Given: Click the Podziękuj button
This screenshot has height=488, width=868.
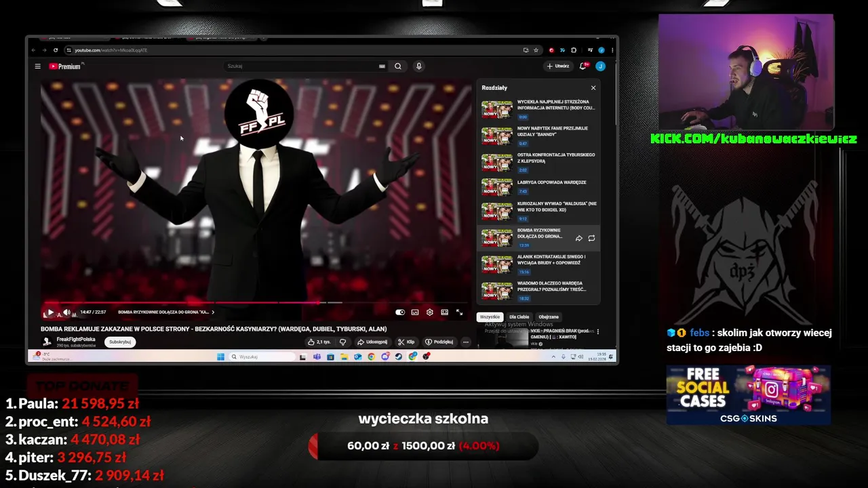Looking at the screenshot, I should 439,342.
